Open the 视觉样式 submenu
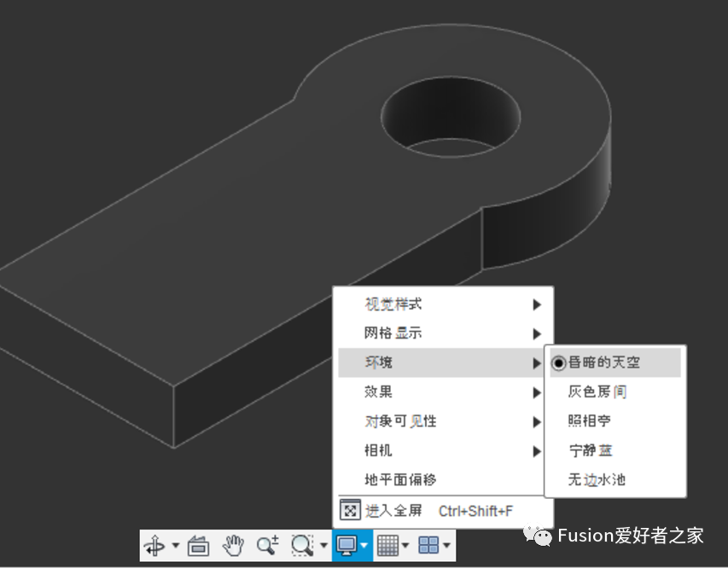This screenshot has width=728, height=568. pyautogui.click(x=443, y=304)
